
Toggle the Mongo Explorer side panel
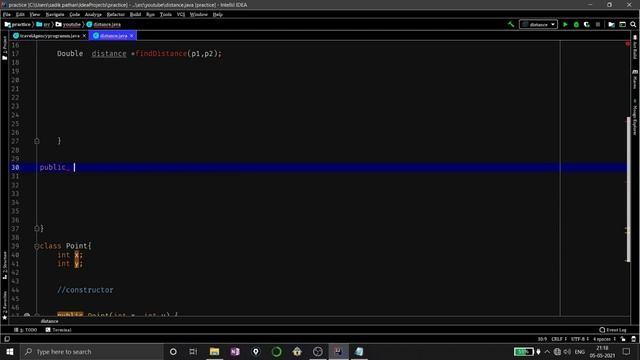click(x=635, y=117)
